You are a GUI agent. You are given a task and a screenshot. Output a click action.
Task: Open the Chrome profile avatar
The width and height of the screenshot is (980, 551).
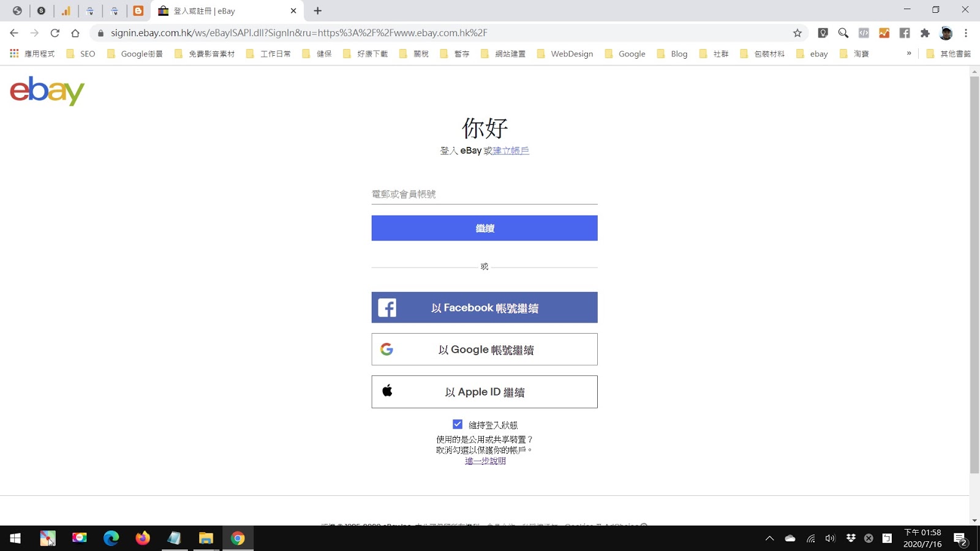pyautogui.click(x=946, y=33)
